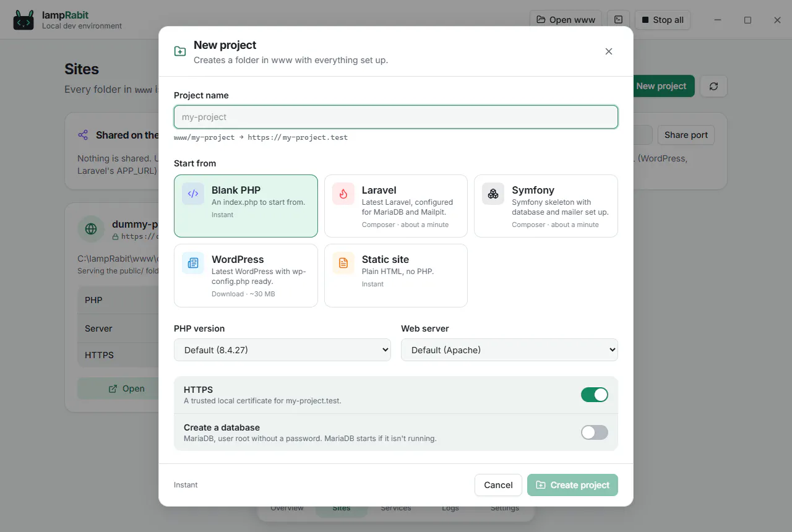Screen dimensions: 792x532
Task: Switch to the Services tab
Action: point(396,508)
